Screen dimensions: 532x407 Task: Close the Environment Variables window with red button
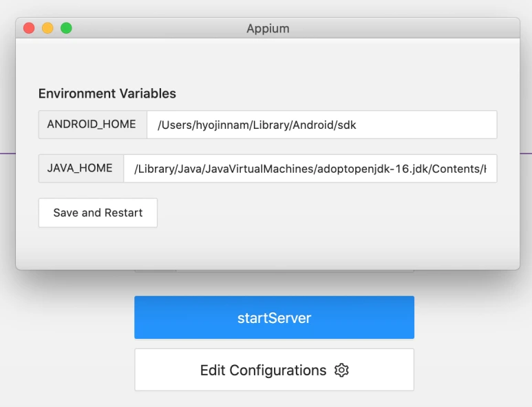tap(29, 28)
